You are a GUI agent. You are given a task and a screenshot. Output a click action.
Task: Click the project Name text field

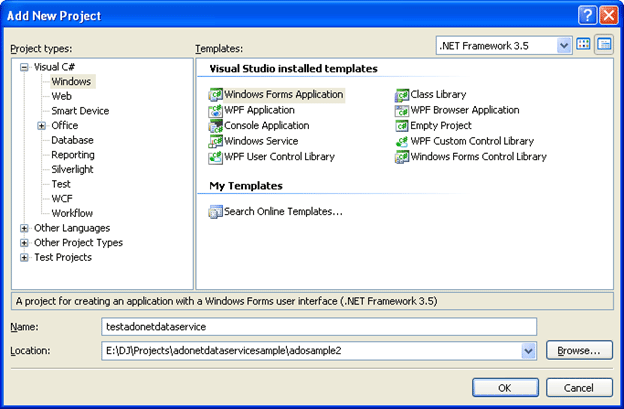click(319, 326)
